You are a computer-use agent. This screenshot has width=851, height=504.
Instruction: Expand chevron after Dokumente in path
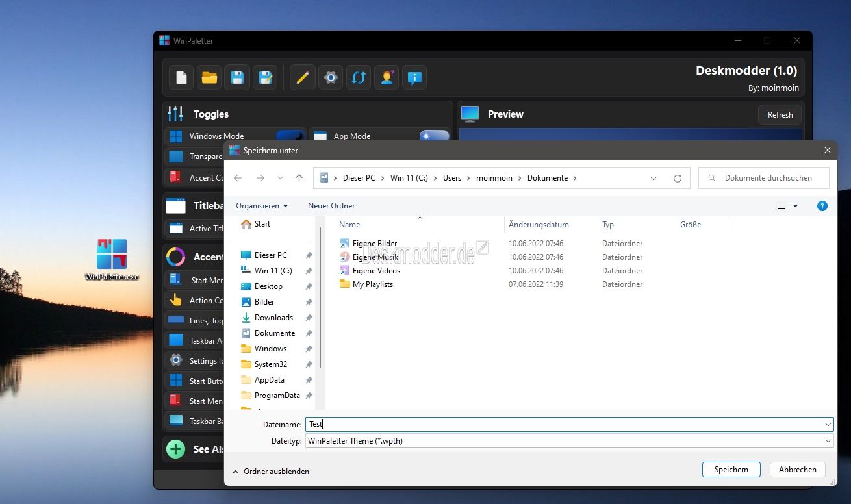tap(575, 178)
